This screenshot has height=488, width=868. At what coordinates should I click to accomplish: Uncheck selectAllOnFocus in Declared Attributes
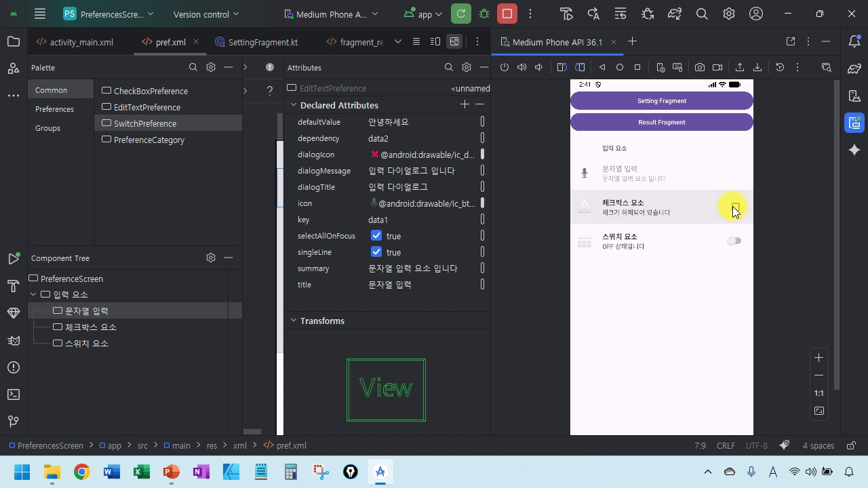tap(376, 236)
